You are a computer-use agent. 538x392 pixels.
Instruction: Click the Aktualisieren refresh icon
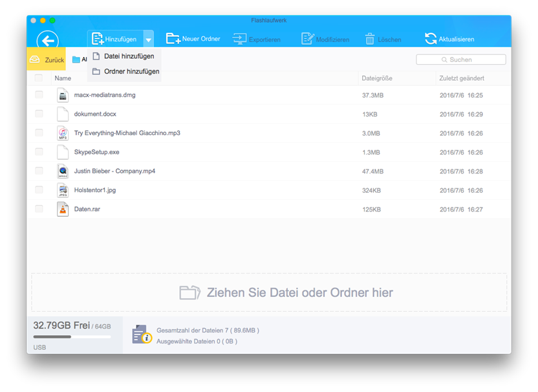(431, 38)
